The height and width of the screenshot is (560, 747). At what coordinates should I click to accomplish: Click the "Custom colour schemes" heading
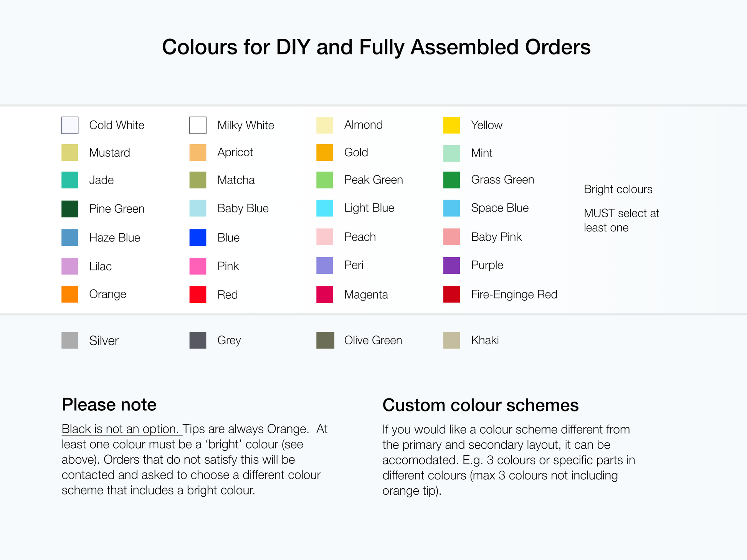click(480, 405)
